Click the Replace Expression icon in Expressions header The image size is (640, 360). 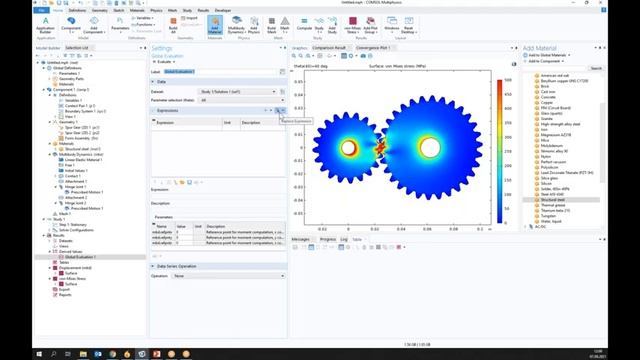click(x=278, y=111)
